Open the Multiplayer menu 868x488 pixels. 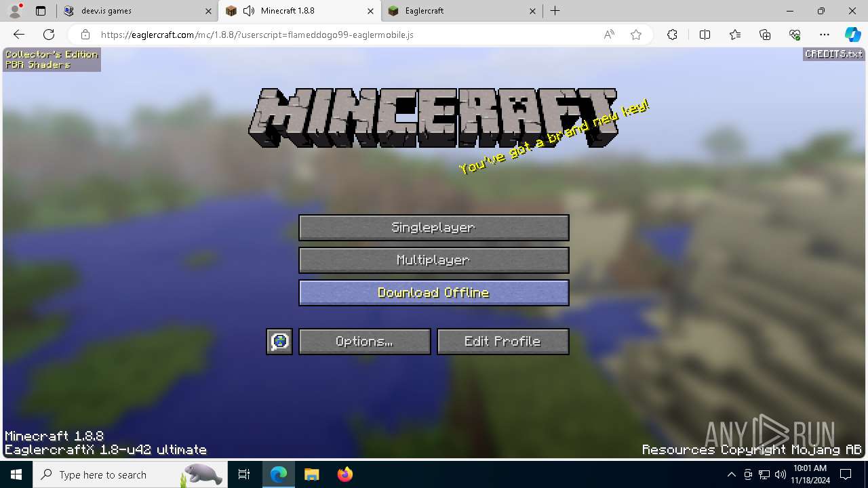[434, 260]
